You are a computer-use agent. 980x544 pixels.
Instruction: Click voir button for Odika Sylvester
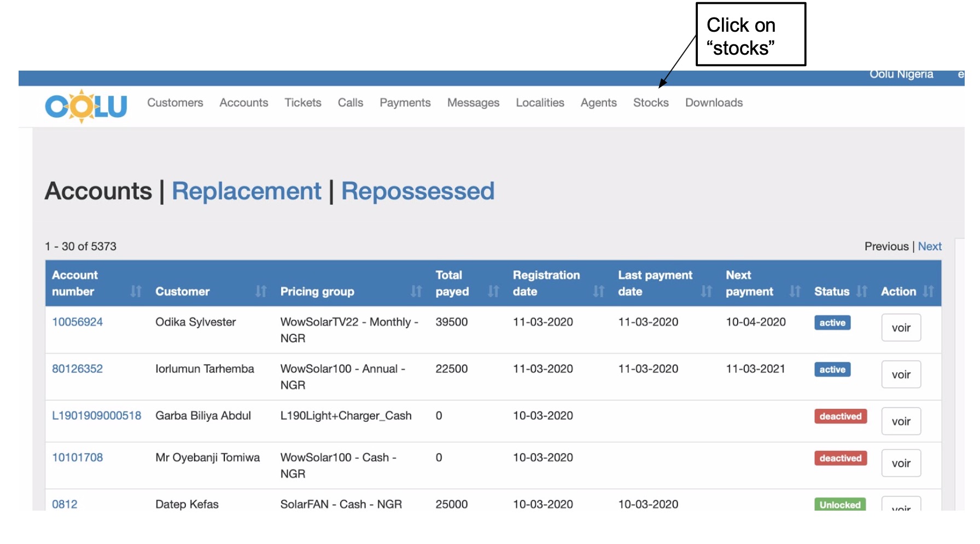pos(901,328)
